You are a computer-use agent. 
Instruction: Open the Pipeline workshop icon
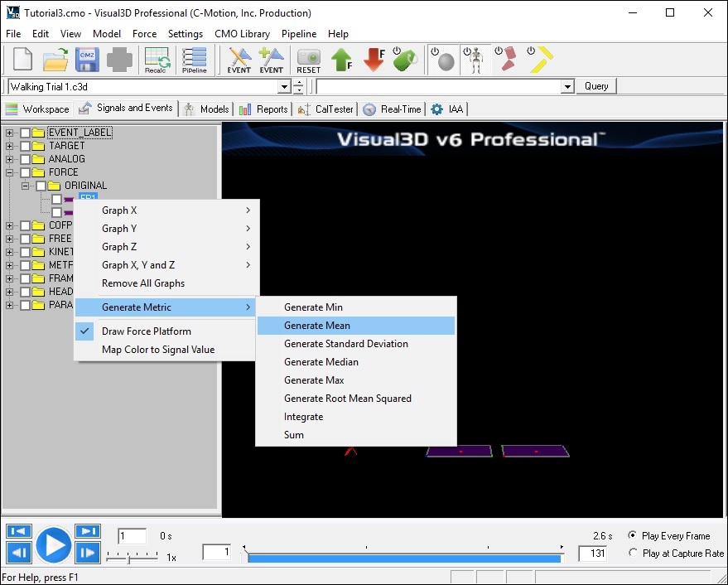pos(195,60)
